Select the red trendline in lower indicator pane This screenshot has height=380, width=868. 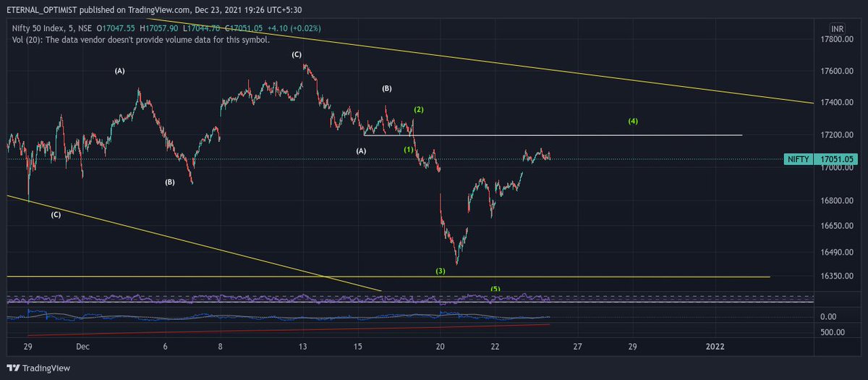[289, 330]
